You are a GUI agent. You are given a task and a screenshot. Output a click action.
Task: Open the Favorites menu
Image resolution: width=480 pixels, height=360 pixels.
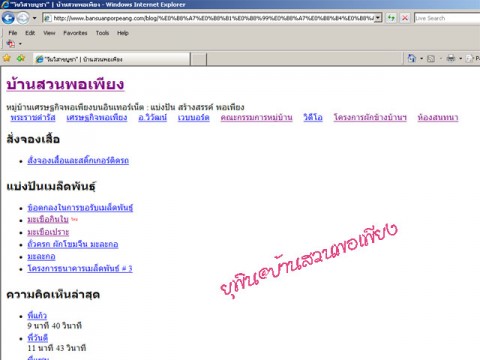[x=75, y=33]
